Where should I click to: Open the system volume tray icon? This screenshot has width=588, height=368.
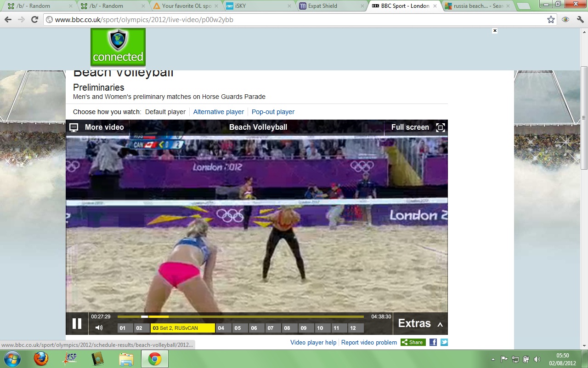pos(537,359)
